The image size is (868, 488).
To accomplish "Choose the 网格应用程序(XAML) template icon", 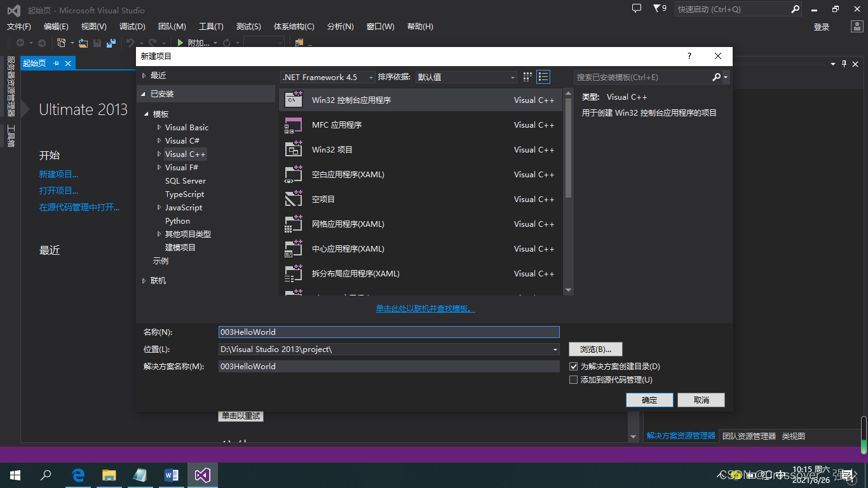I will (293, 224).
